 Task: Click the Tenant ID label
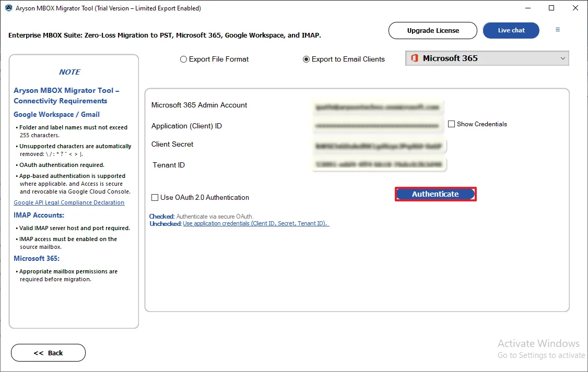point(169,165)
